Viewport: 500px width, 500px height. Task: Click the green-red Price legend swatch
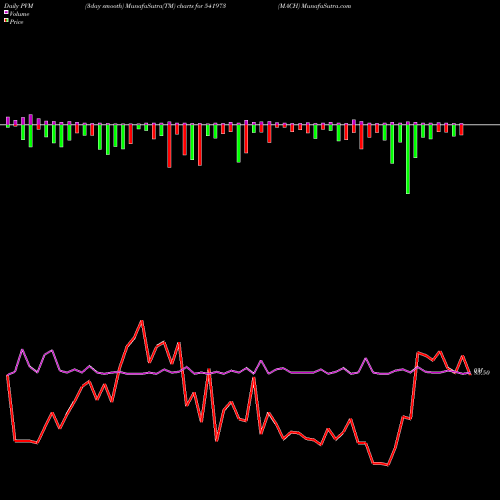(x=6, y=20)
